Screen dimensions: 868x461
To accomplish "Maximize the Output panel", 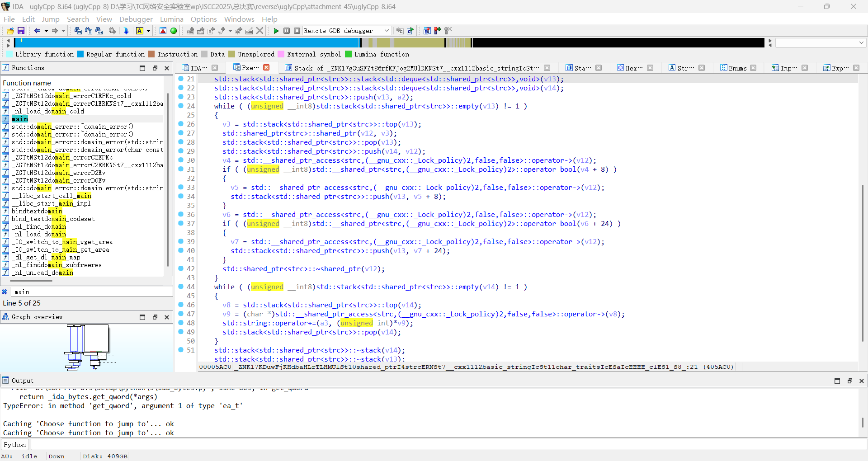I will tap(837, 381).
